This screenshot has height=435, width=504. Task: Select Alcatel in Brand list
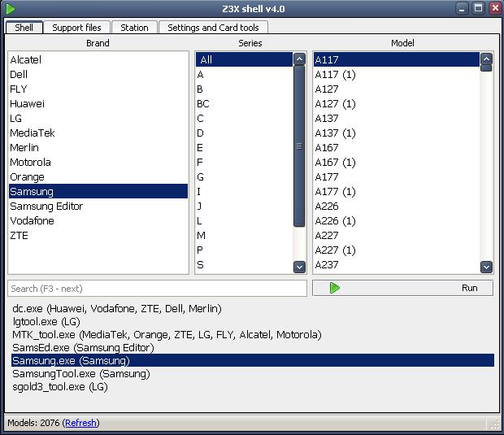click(98, 60)
